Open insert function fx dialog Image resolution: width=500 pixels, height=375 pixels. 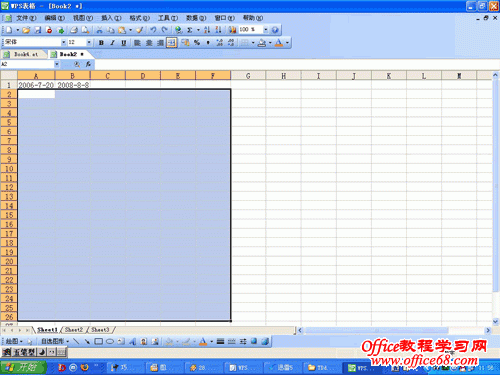coord(88,64)
